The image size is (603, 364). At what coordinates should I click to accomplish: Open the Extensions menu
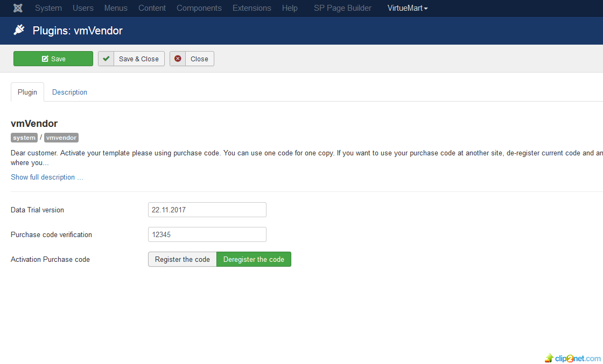click(251, 8)
